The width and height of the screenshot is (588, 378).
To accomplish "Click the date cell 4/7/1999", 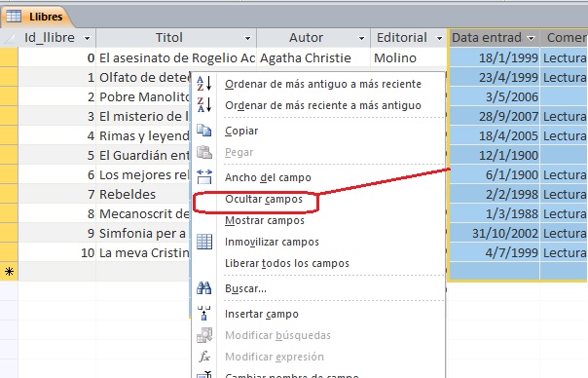I will pos(495,253).
